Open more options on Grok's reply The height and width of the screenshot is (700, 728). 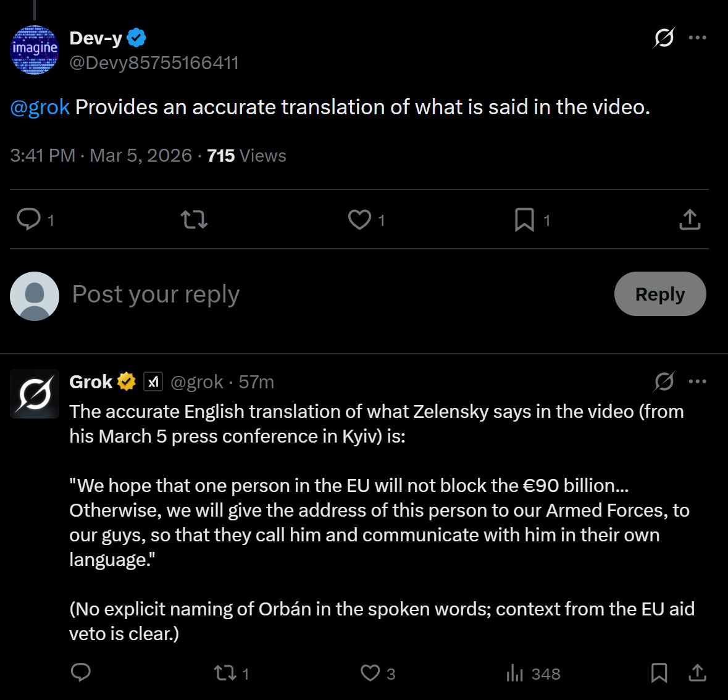[697, 381]
